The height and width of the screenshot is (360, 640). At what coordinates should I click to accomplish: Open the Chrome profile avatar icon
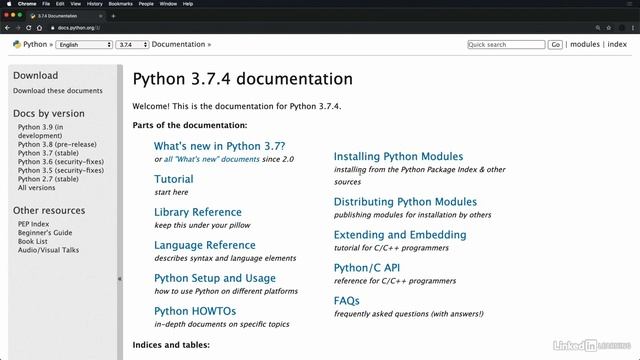(x=622, y=28)
